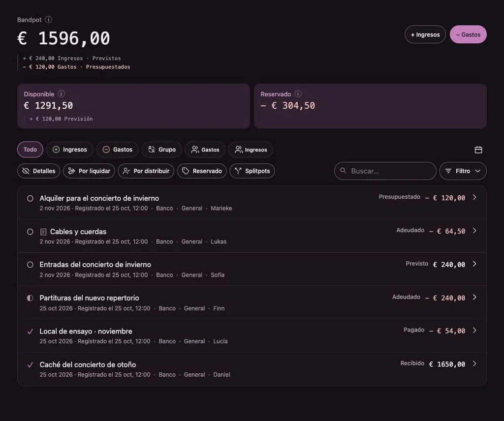This screenshot has height=421, width=504.
Task: Mark Alquiler para el concierto de invierno circle
Action: pos(30,199)
